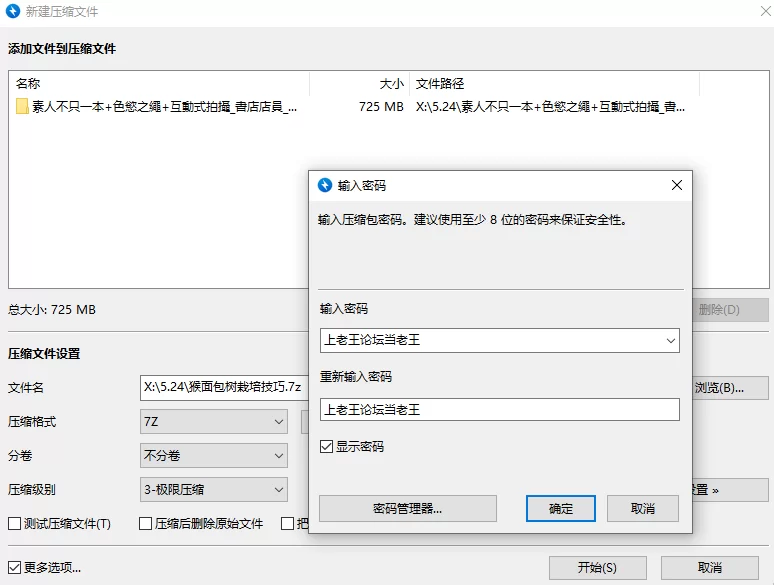The height and width of the screenshot is (585, 774).
Task: Click the 725 MB size cell
Action: 381,107
